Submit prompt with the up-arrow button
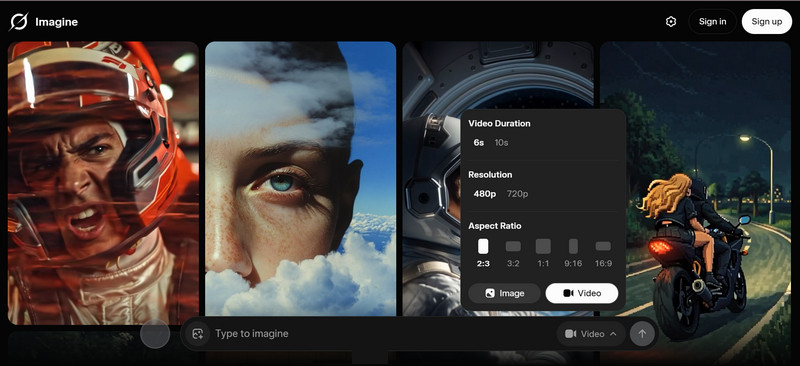Screen dimensions: 800x366 coord(642,334)
